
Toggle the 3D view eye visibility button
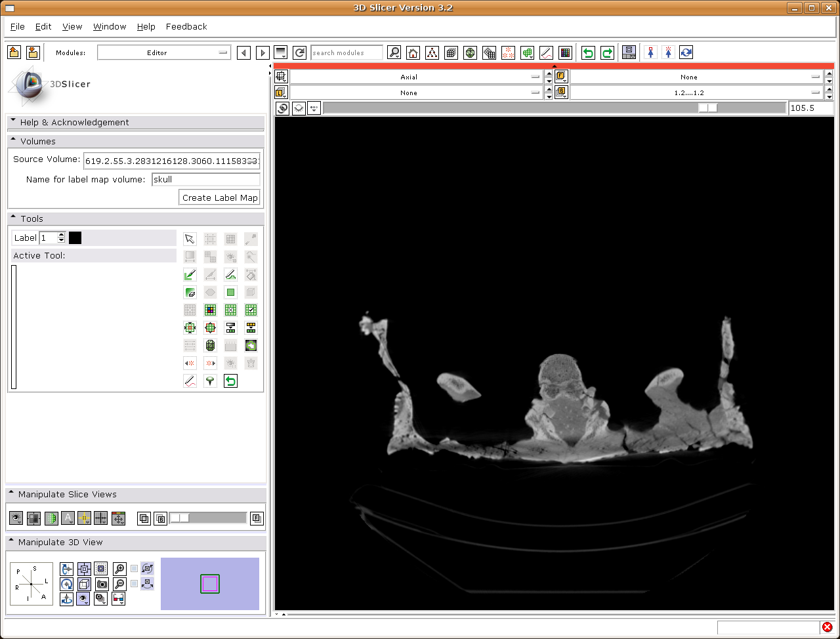pyautogui.click(x=83, y=599)
